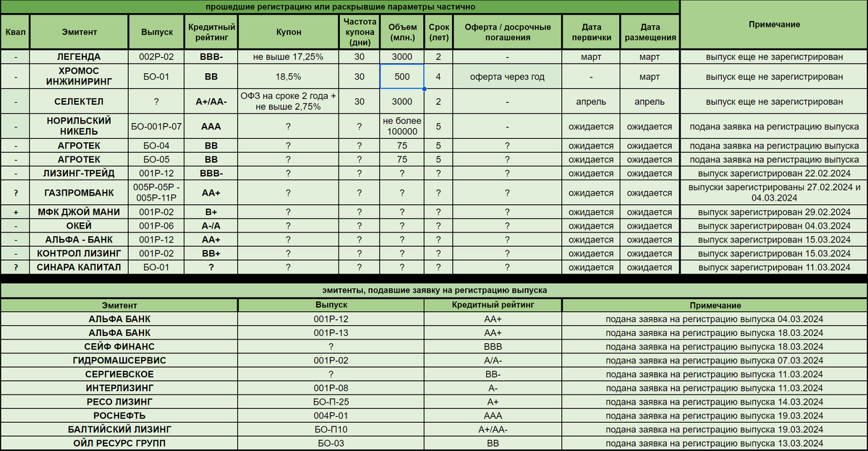Viewport: 868px width, 451px height.
Task: Click the A-/A rating cell
Action: click(x=211, y=226)
